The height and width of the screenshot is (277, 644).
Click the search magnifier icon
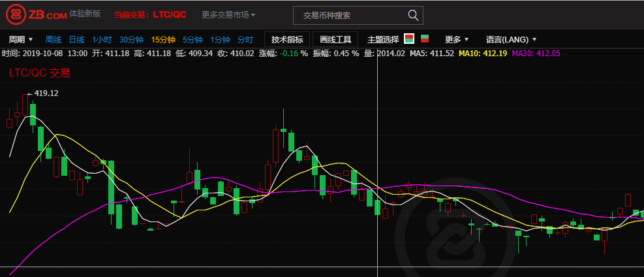pos(413,15)
